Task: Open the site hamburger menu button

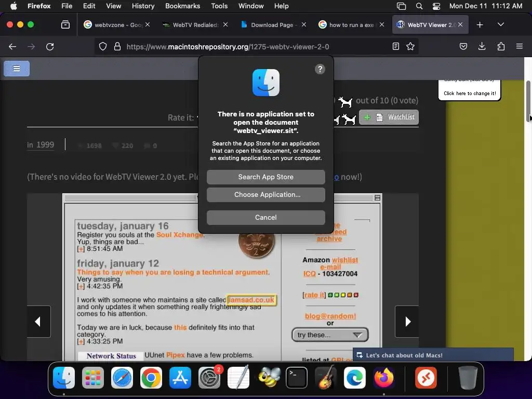Action: [x=17, y=69]
